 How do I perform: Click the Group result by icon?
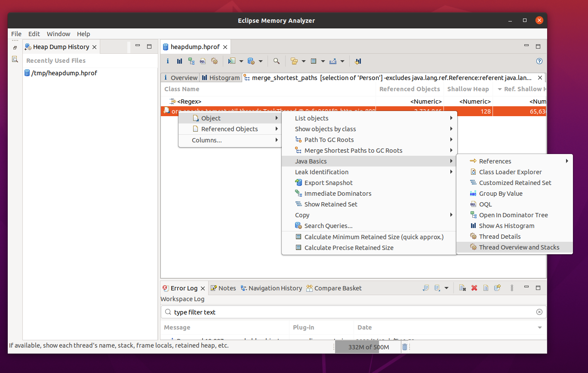click(294, 61)
